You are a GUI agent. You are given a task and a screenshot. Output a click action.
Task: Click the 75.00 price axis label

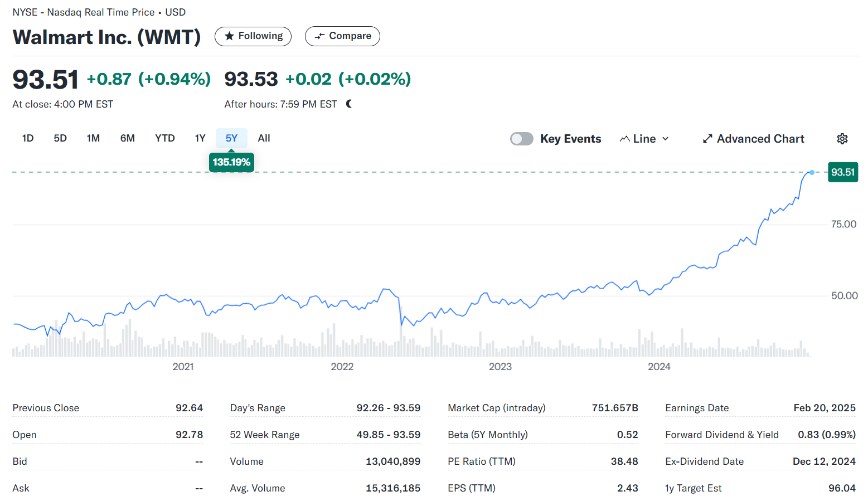pyautogui.click(x=843, y=224)
